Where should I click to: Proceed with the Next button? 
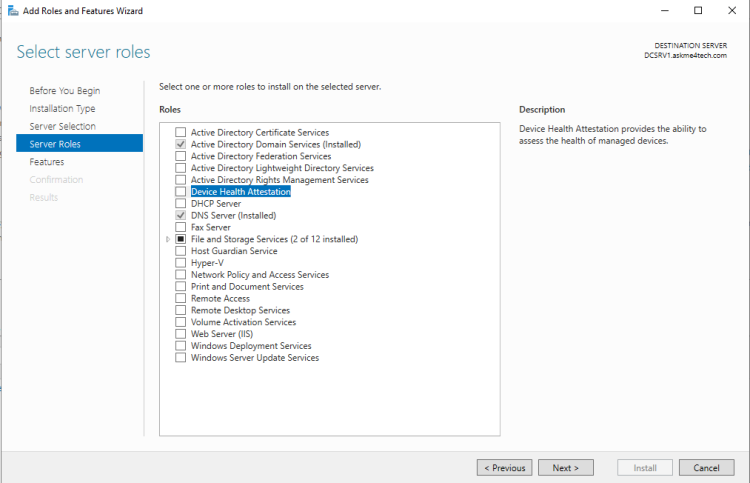[566, 468]
